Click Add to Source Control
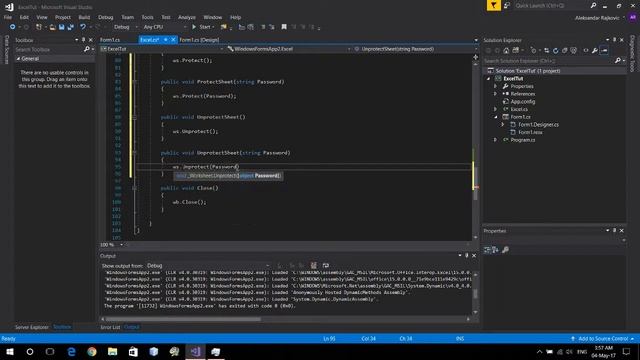This screenshot has height=360, width=640. 603,338
